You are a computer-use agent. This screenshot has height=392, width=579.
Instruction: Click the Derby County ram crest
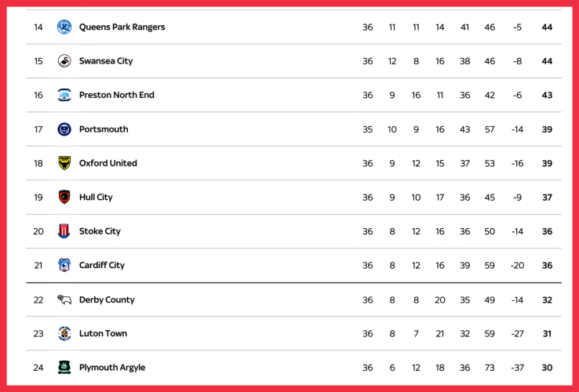pos(64,299)
